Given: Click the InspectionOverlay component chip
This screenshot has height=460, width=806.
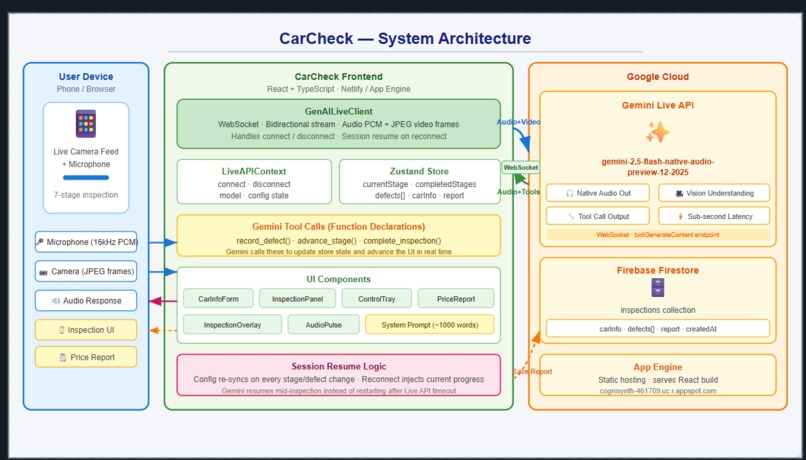Looking at the screenshot, I should 232,325.
